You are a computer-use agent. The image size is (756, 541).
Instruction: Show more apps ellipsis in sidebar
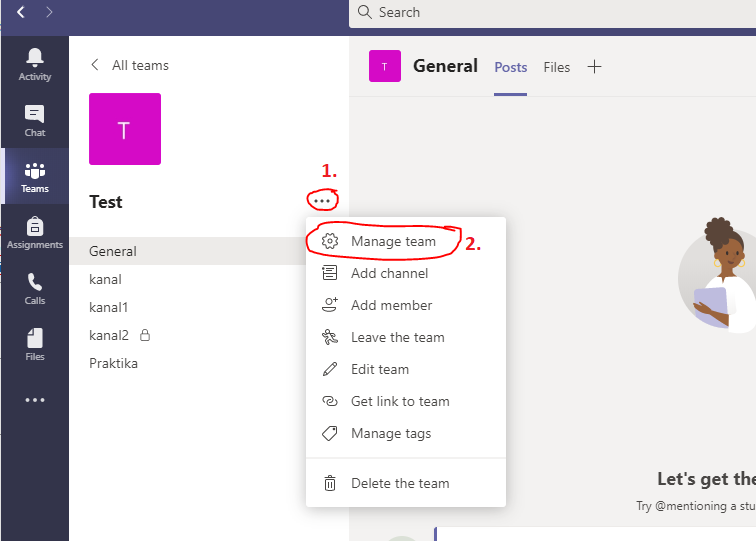click(x=35, y=400)
